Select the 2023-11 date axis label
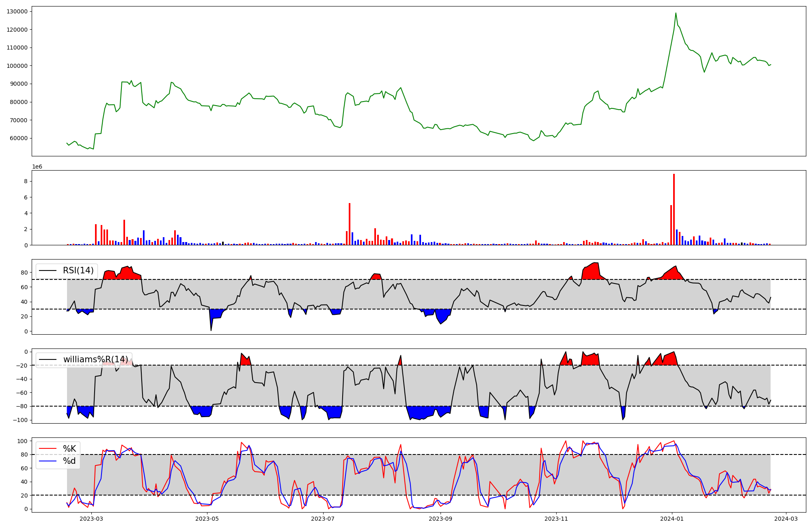Screen dimensions: 812x528 556,519
